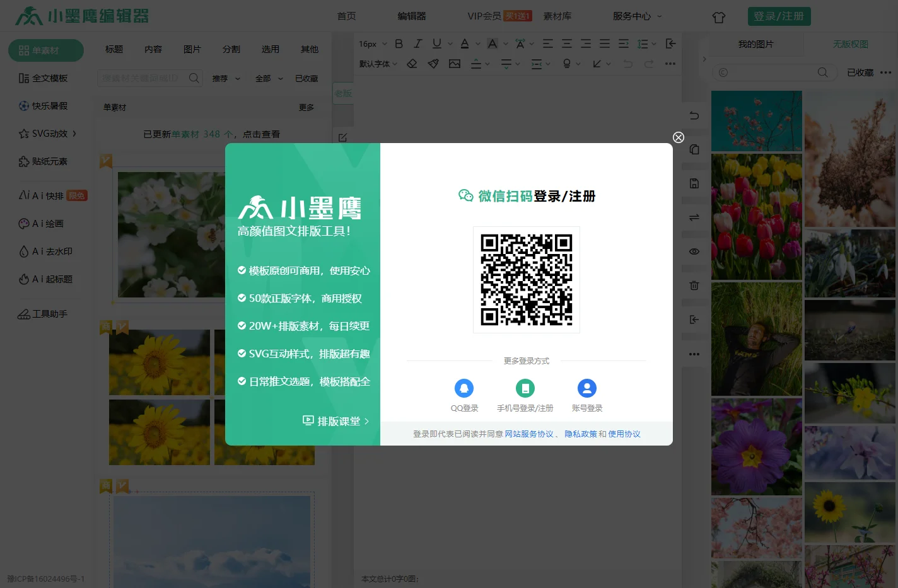Switch to 我的图片 tab
898x588 pixels.
coord(755,44)
